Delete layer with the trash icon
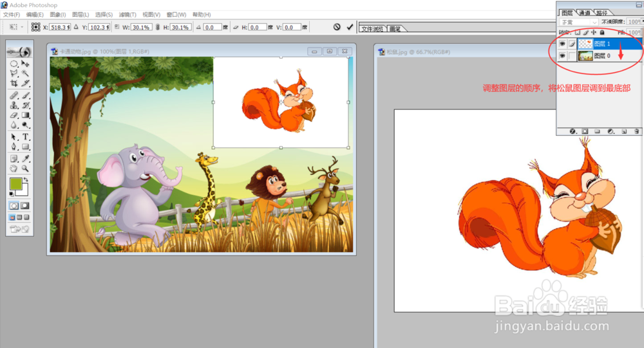The width and height of the screenshot is (644, 348). pyautogui.click(x=637, y=131)
